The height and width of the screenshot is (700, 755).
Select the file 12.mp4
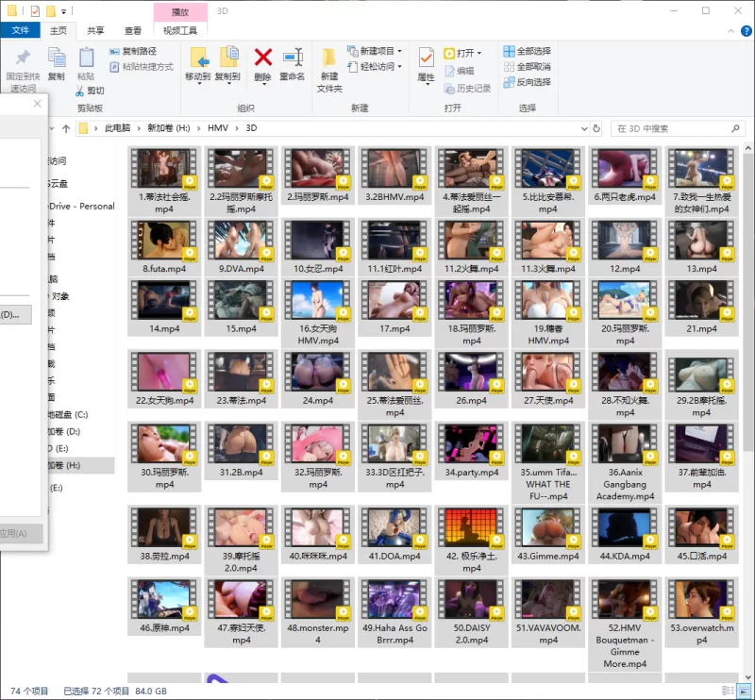point(625,247)
